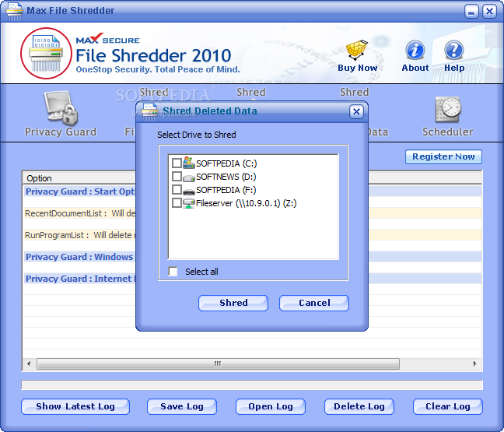
Task: Close the Shred Deleted Data dialog
Action: coord(356,112)
